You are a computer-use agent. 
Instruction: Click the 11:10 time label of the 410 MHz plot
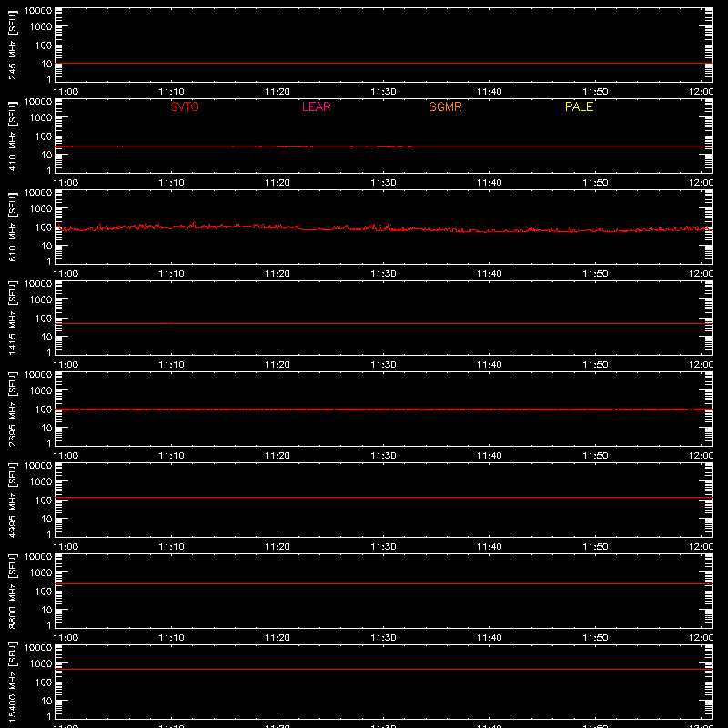click(x=172, y=183)
